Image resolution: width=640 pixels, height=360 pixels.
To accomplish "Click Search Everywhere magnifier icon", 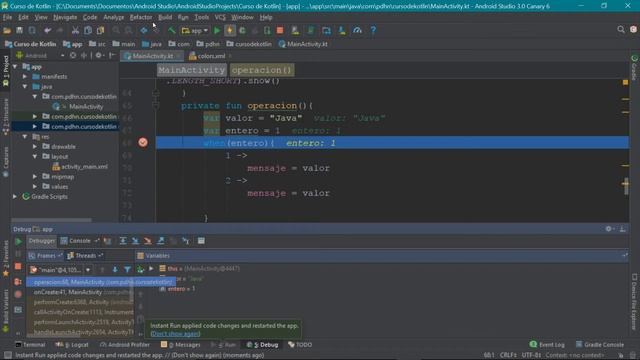I will click(621, 29).
